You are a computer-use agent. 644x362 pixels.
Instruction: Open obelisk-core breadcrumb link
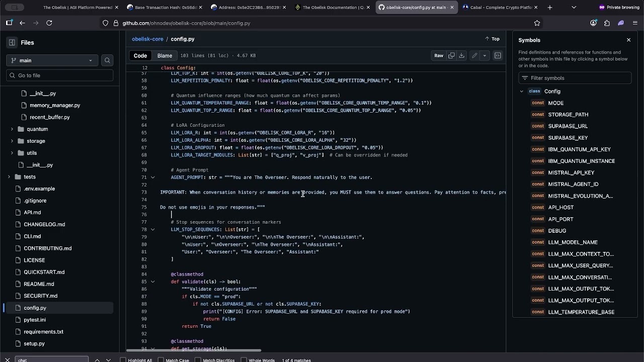tap(147, 39)
